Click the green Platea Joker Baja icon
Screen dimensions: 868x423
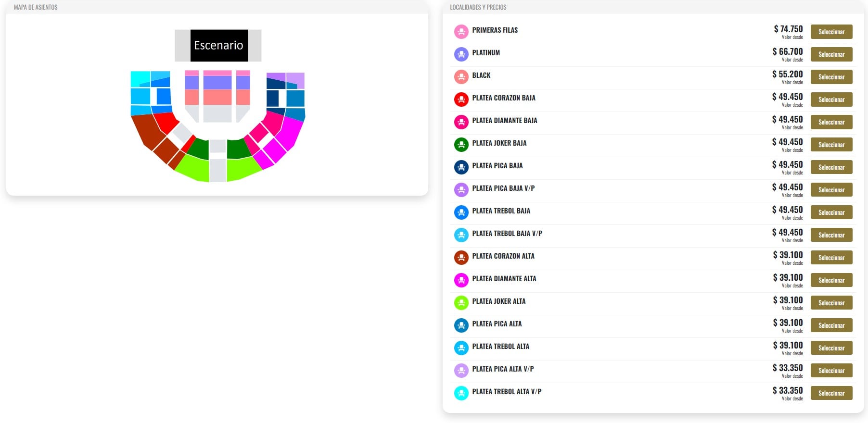point(461,145)
